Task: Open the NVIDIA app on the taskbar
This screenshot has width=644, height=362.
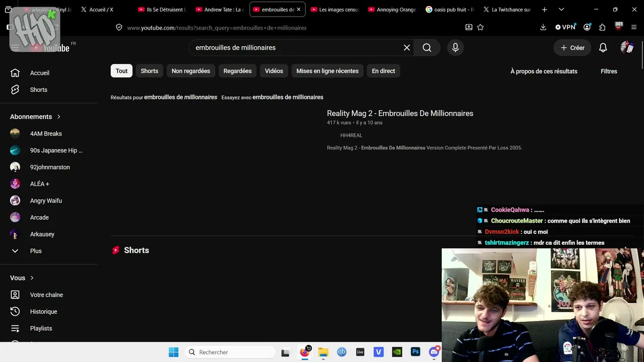Action: (397, 352)
